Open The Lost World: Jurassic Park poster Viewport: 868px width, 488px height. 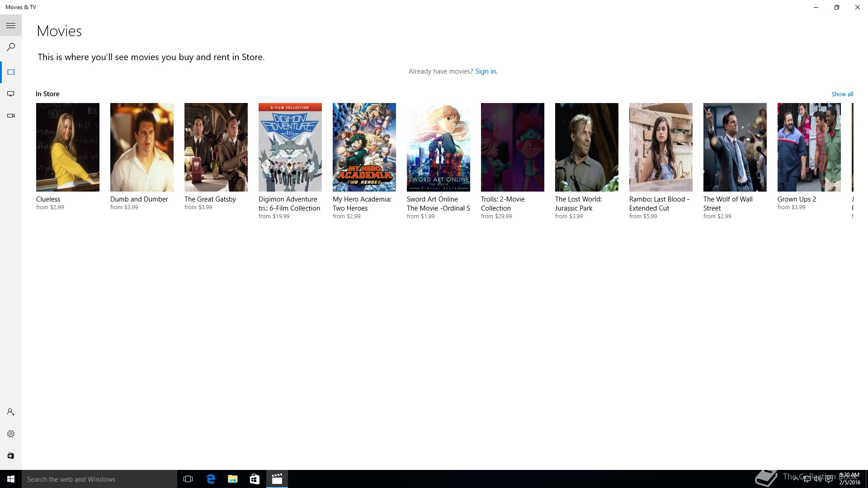(x=587, y=147)
